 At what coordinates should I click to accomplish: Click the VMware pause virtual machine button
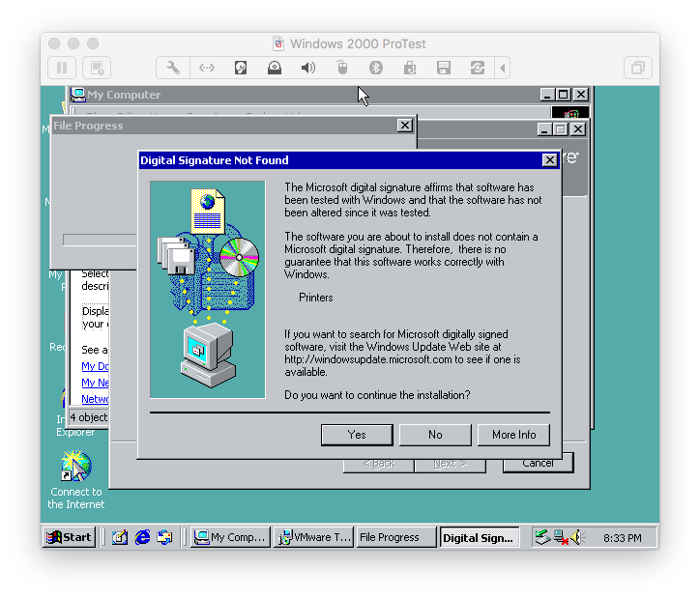62,68
